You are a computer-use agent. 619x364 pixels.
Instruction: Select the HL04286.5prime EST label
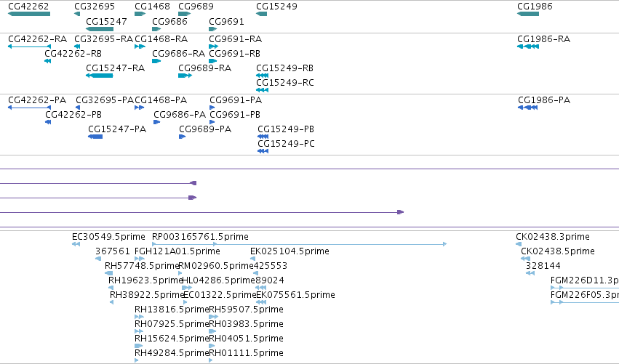(x=218, y=280)
